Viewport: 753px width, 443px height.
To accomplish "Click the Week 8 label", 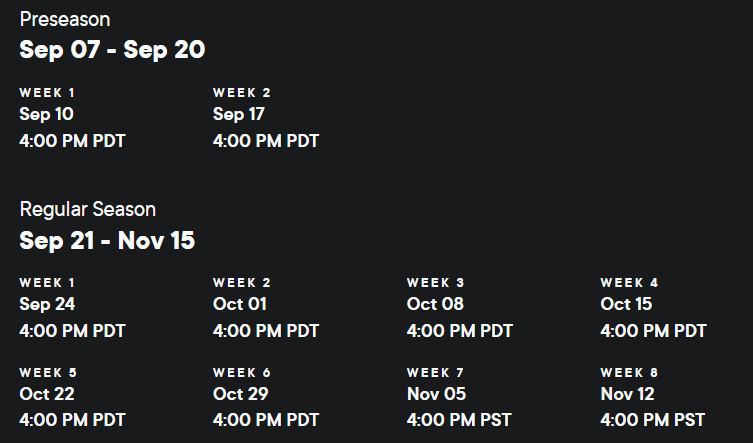I will (x=629, y=373).
